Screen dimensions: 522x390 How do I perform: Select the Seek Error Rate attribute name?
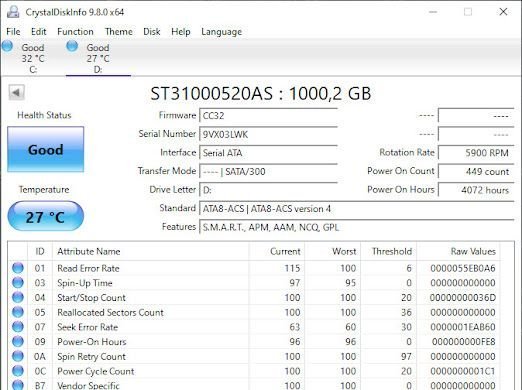pos(88,327)
